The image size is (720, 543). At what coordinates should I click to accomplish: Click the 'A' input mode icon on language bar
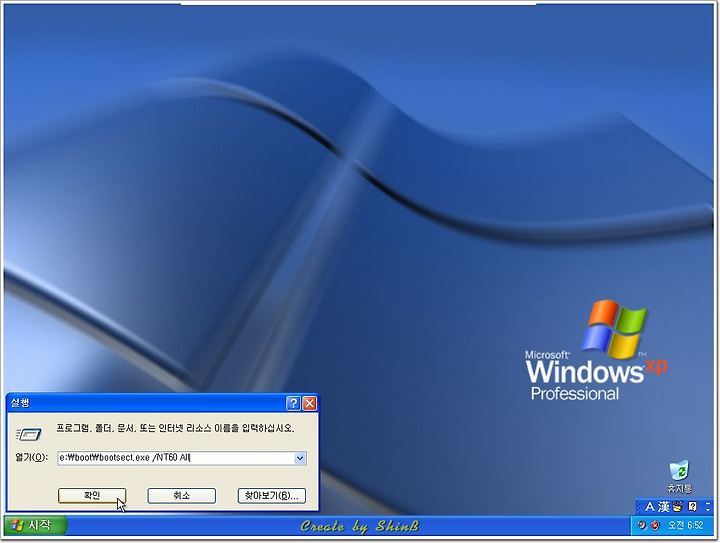(649, 507)
